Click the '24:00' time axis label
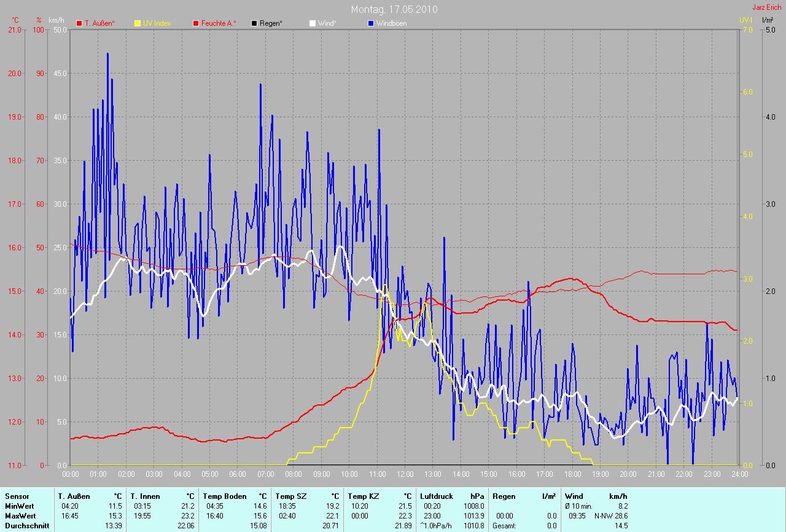 point(739,474)
